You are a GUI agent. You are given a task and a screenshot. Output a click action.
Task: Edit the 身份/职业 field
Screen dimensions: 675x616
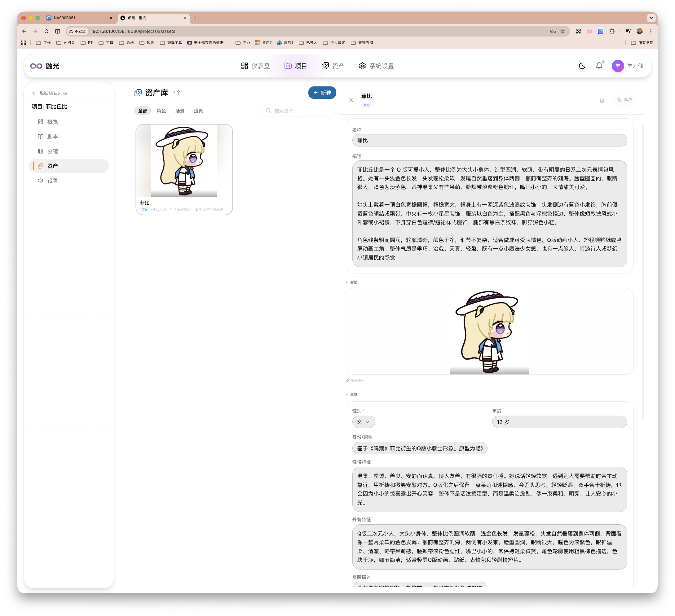[420, 448]
